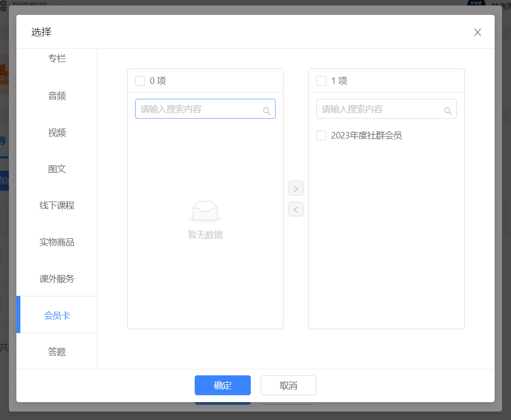Screen dimensions: 511x420
Task: Toggle the select-all checkbox beside 0 项
Action: [140, 81]
